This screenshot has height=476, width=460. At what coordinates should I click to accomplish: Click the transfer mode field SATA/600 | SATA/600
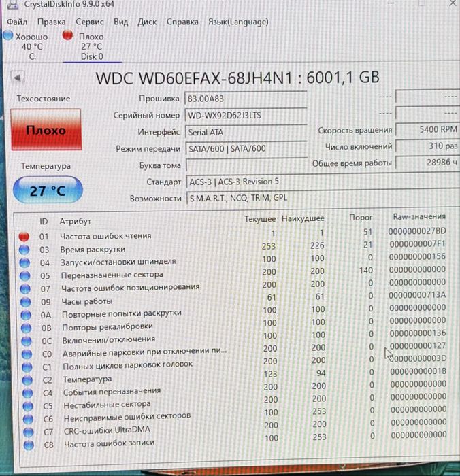[x=246, y=148]
